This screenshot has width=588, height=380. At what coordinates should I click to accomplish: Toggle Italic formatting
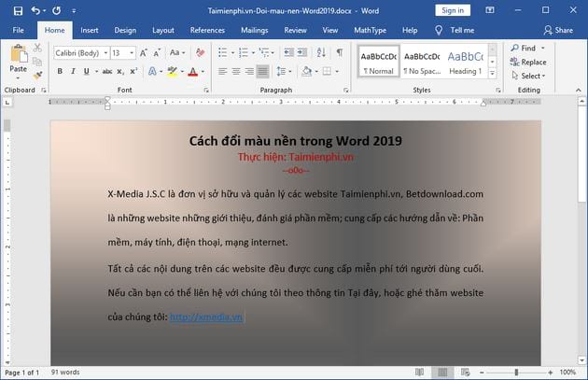pos(73,71)
